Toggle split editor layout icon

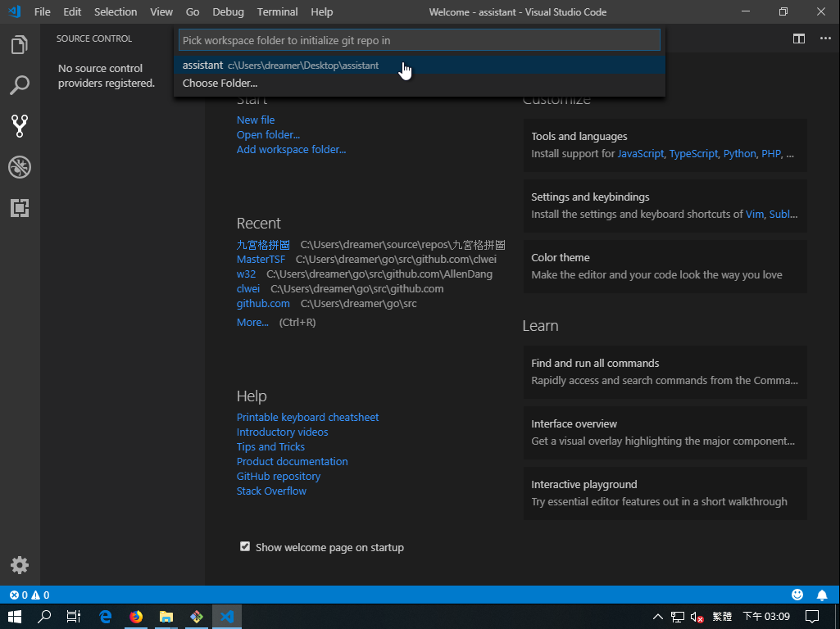[x=798, y=38]
